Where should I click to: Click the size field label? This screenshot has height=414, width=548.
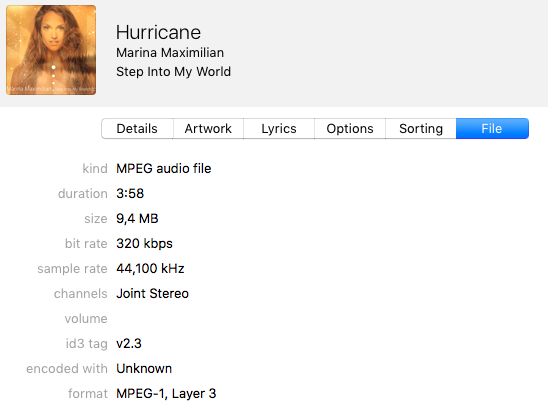tap(96, 219)
